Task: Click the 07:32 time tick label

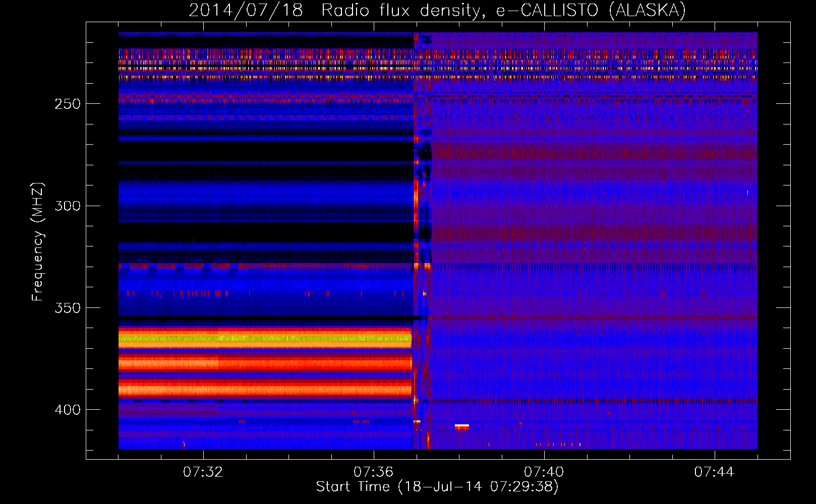Action: [x=203, y=472]
